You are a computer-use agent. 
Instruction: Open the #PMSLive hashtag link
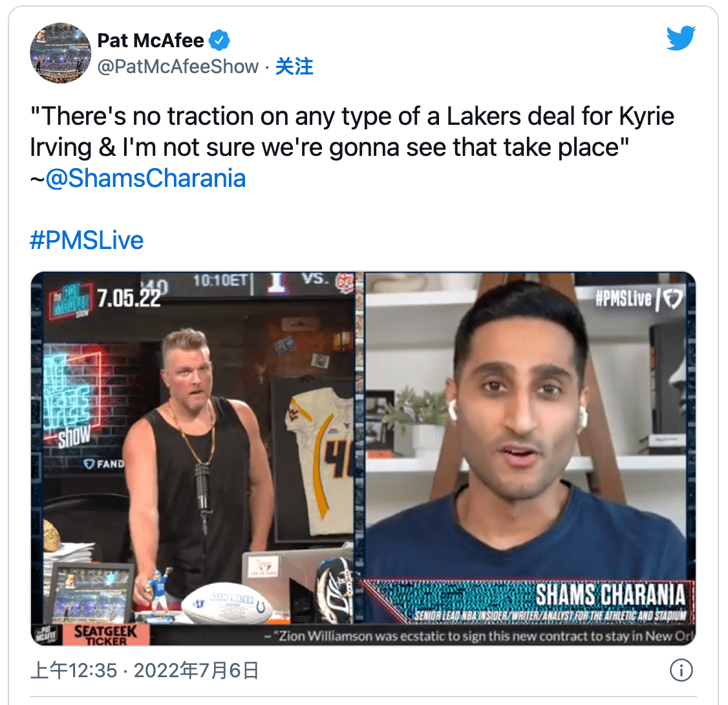click(87, 240)
